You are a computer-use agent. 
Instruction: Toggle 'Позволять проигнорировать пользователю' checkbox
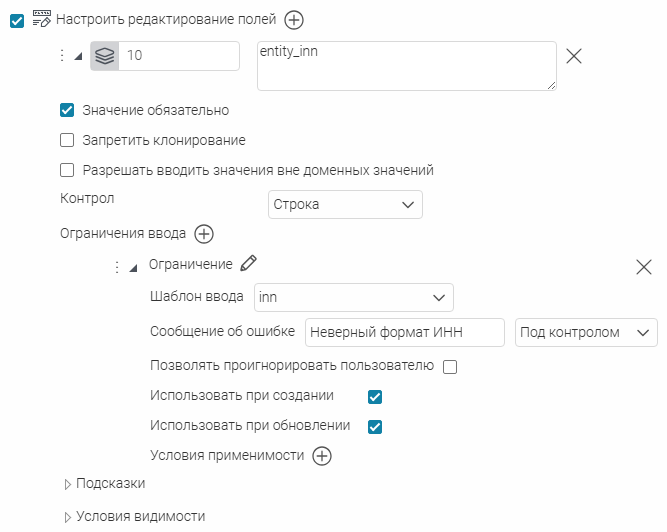pos(450,366)
